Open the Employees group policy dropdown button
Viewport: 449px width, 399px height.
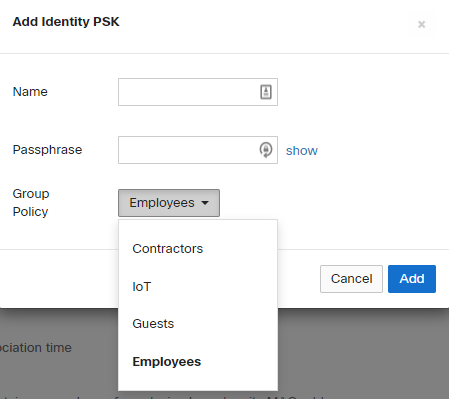tap(169, 203)
